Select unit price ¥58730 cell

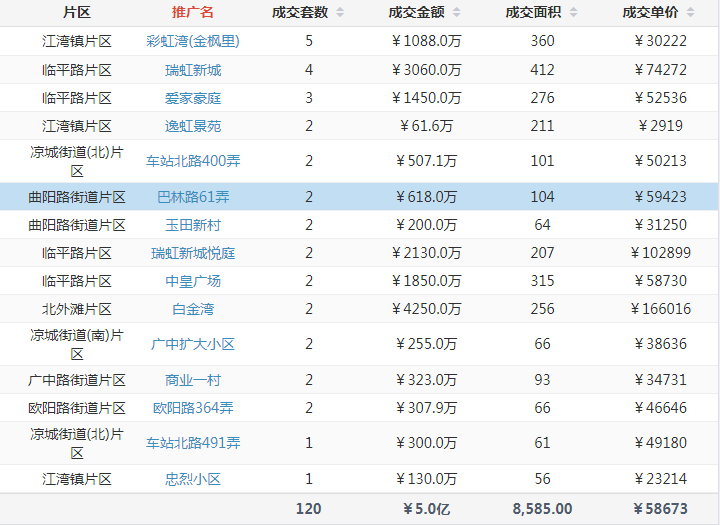click(660, 281)
